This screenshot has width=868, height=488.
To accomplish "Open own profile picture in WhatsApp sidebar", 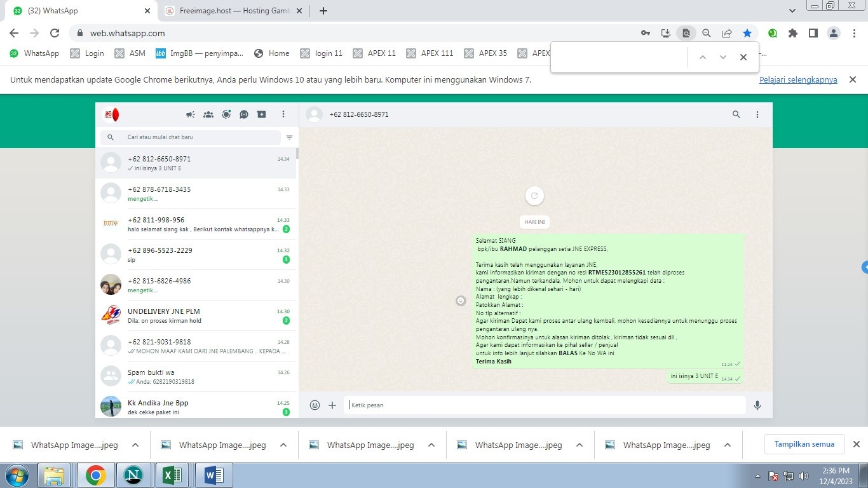I will [111, 114].
